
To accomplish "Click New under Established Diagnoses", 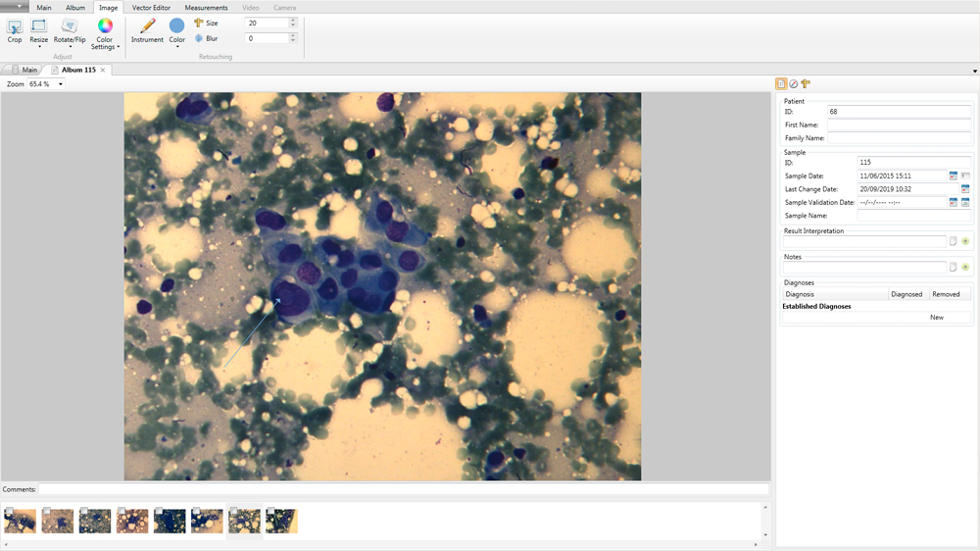I will coord(936,317).
